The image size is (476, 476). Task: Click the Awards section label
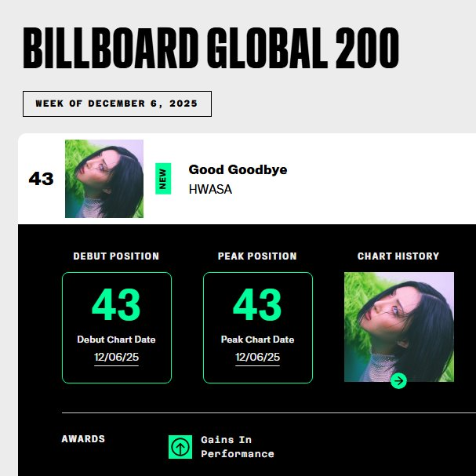(x=83, y=439)
